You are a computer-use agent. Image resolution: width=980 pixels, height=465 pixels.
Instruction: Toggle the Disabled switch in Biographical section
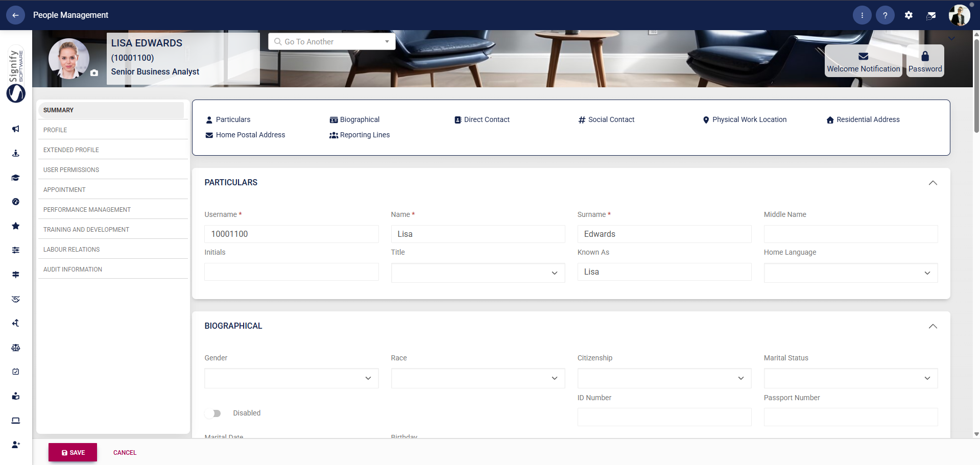(214, 413)
